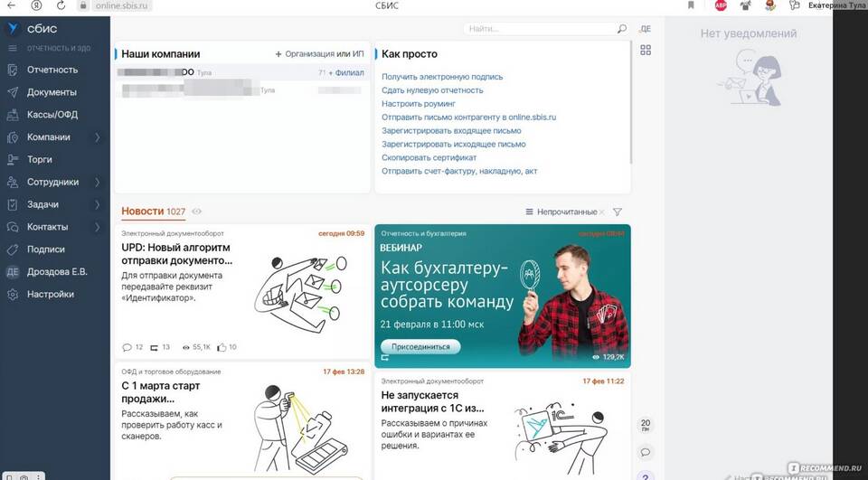Click the browser back arrow

point(11,5)
